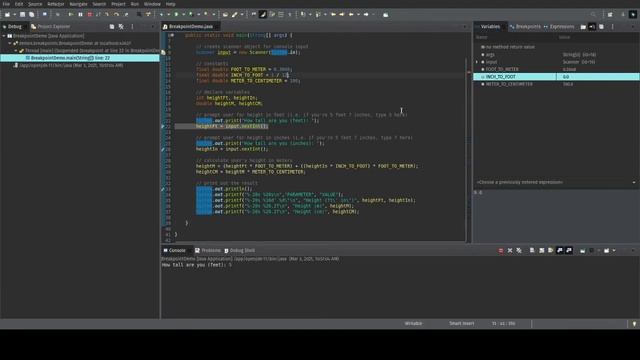The image size is (640, 360).
Task: Open the Refactor menu
Action: pos(56,4)
